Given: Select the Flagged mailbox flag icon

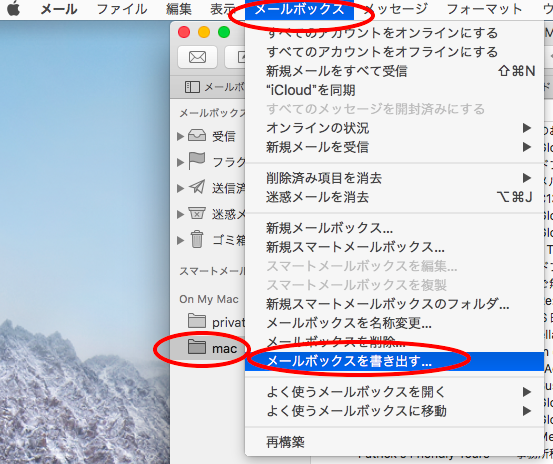Looking at the screenshot, I should 197,161.
